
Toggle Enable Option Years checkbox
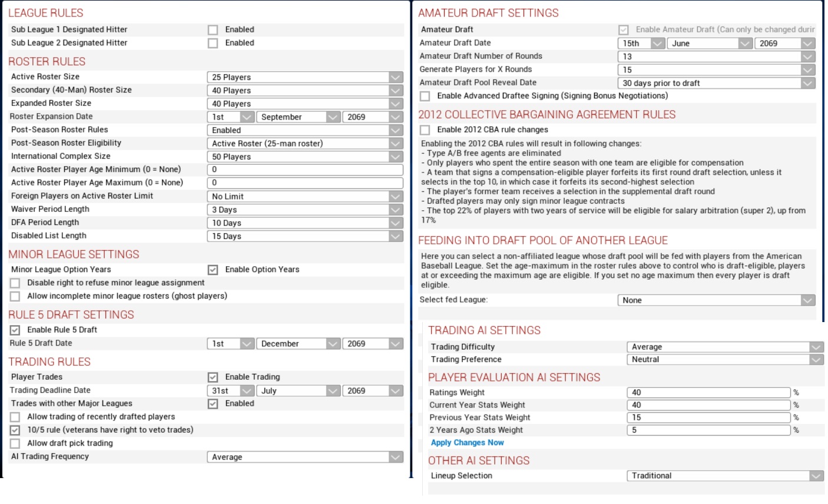pyautogui.click(x=213, y=270)
